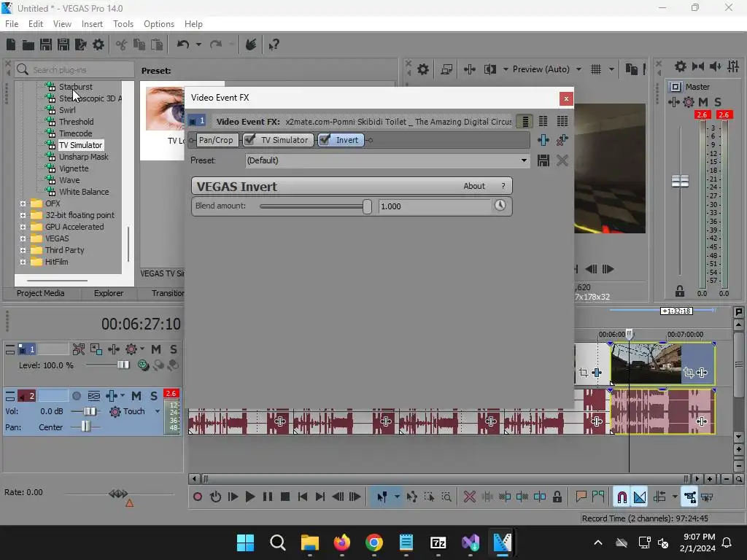
Task: Lock event with padlock icon in toolbar
Action: [557, 497]
